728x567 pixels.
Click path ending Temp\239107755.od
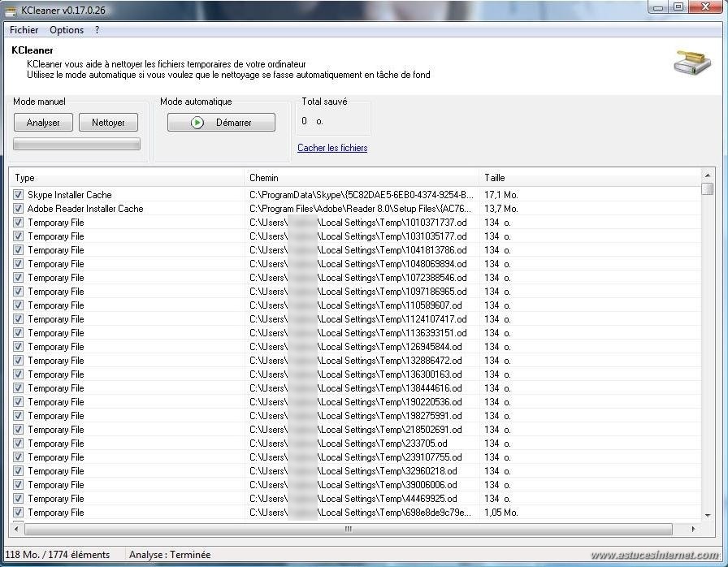[x=356, y=457]
